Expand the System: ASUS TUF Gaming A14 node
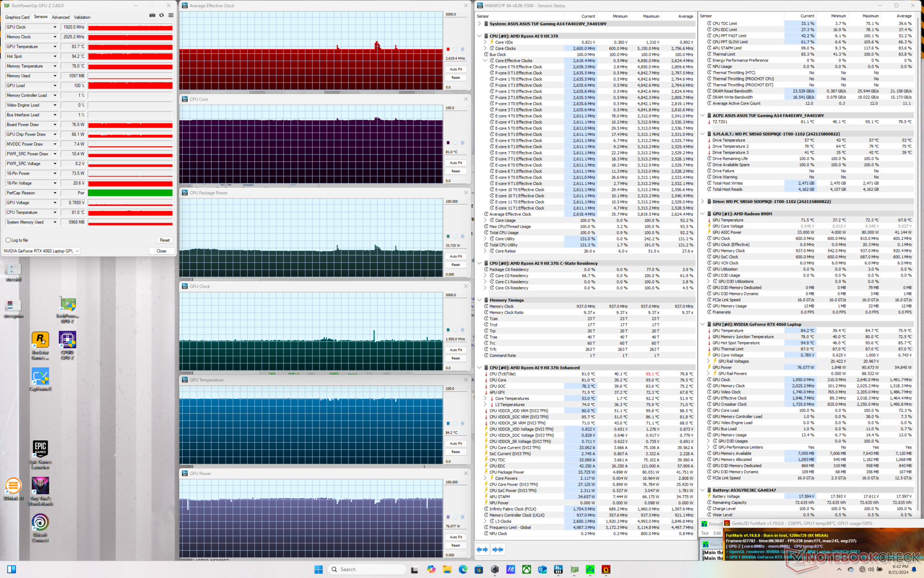Image resolution: width=924 pixels, height=578 pixels. [x=479, y=24]
